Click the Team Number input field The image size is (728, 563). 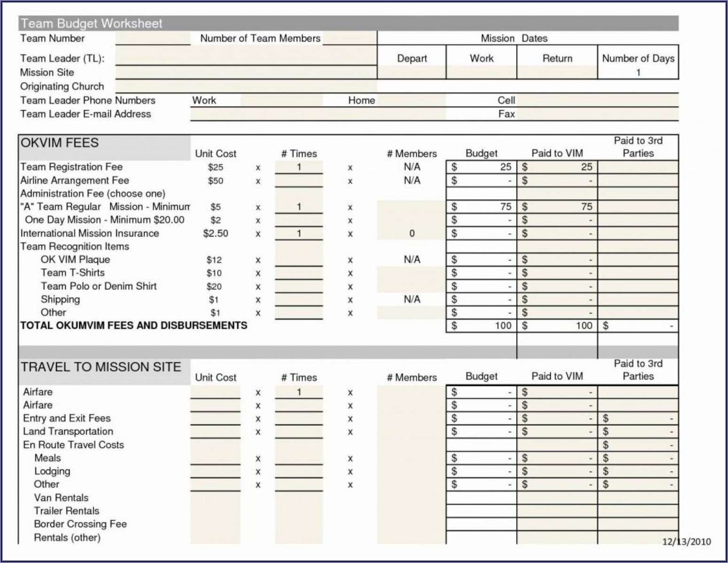153,39
